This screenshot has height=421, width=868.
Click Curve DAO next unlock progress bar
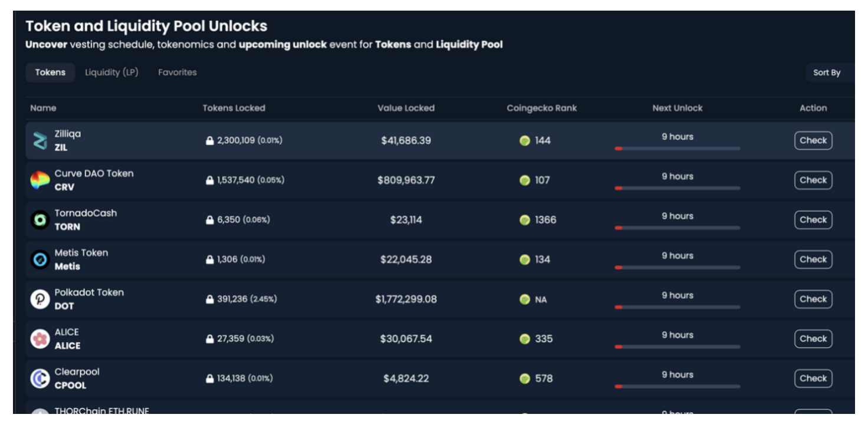click(x=678, y=188)
